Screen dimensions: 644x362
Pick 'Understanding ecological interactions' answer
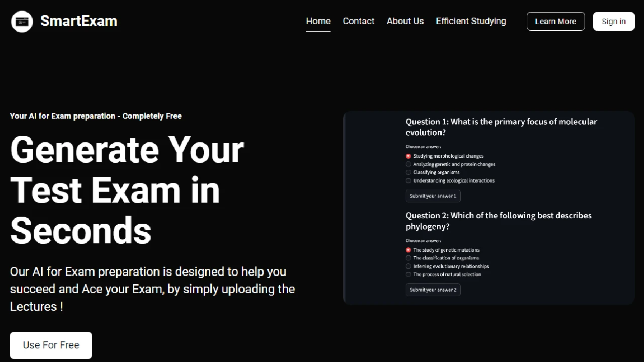click(409, 180)
